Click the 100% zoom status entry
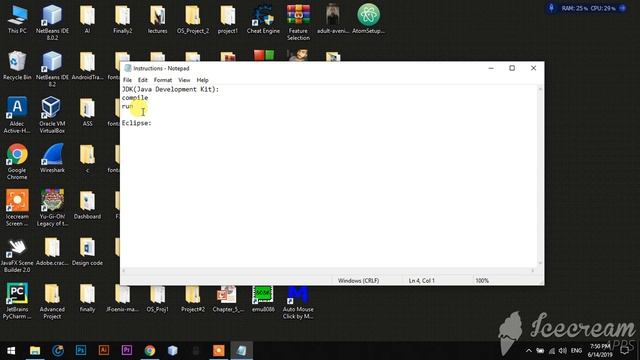Viewport: 640px width, 360px height. click(x=482, y=281)
